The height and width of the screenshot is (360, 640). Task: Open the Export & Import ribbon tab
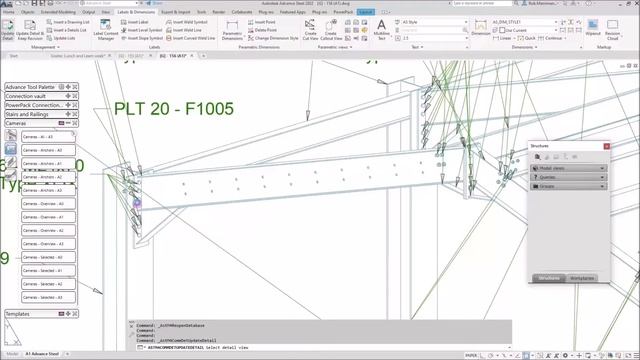pyautogui.click(x=176, y=12)
